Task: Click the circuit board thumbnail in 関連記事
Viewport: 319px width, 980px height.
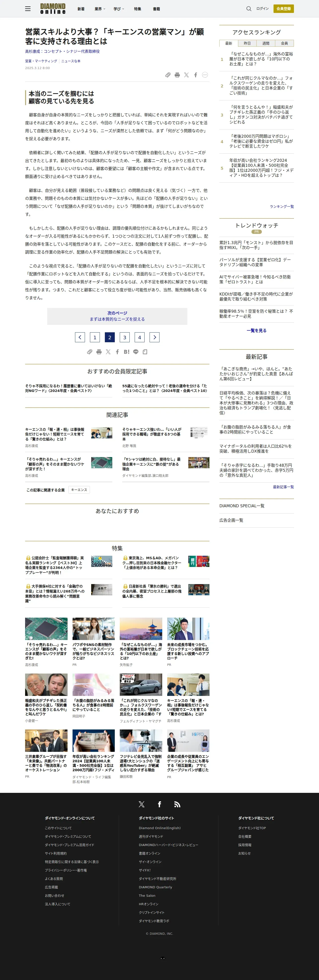Action: coord(102,463)
